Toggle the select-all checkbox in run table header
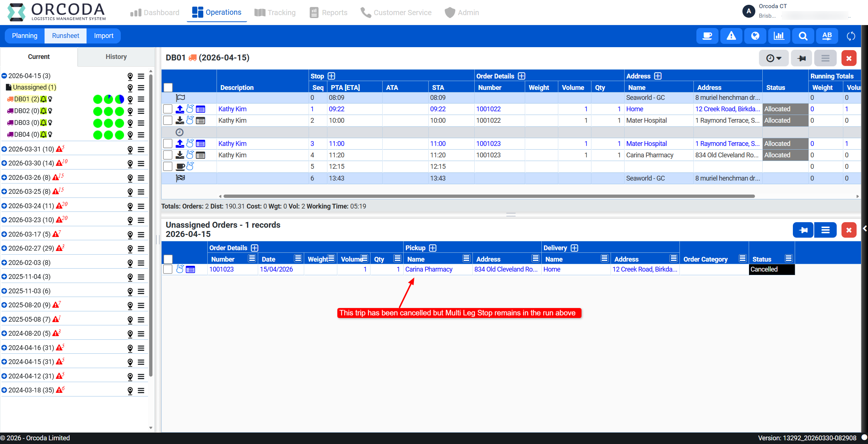 (x=168, y=87)
